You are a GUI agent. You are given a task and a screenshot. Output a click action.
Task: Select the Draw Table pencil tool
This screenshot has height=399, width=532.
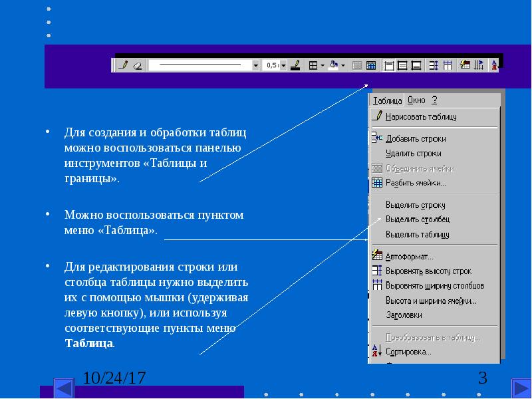123,65
